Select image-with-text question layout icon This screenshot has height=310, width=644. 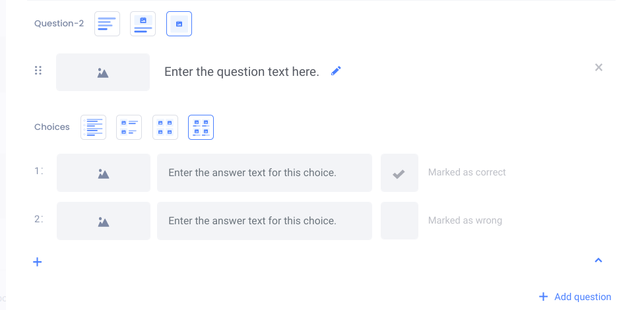pyautogui.click(x=143, y=24)
